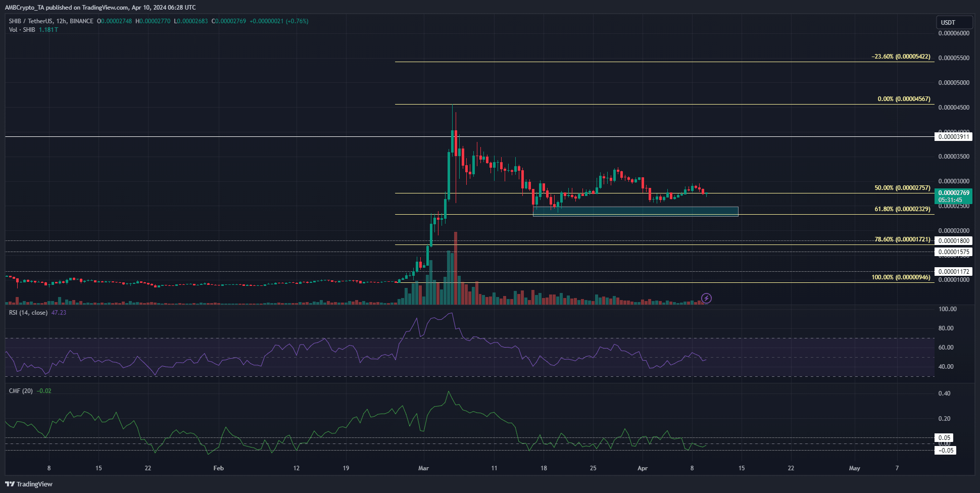Click the Apr date on time axis

click(643, 468)
